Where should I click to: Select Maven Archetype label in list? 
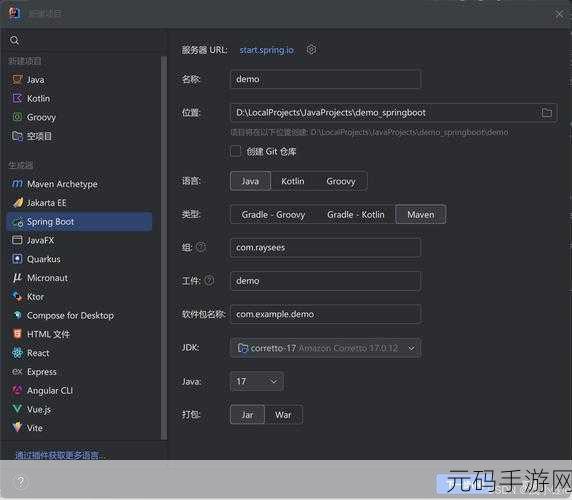pos(62,184)
